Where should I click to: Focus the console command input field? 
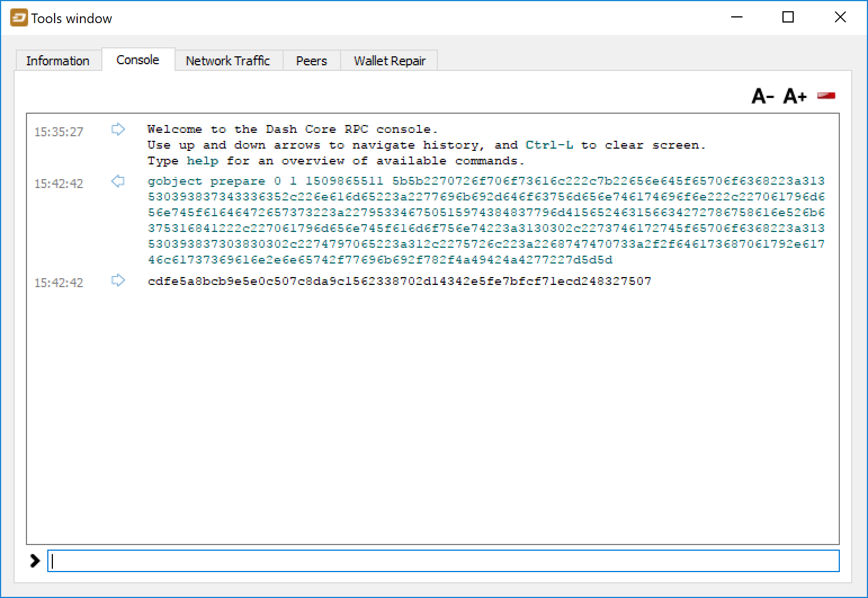click(x=443, y=561)
